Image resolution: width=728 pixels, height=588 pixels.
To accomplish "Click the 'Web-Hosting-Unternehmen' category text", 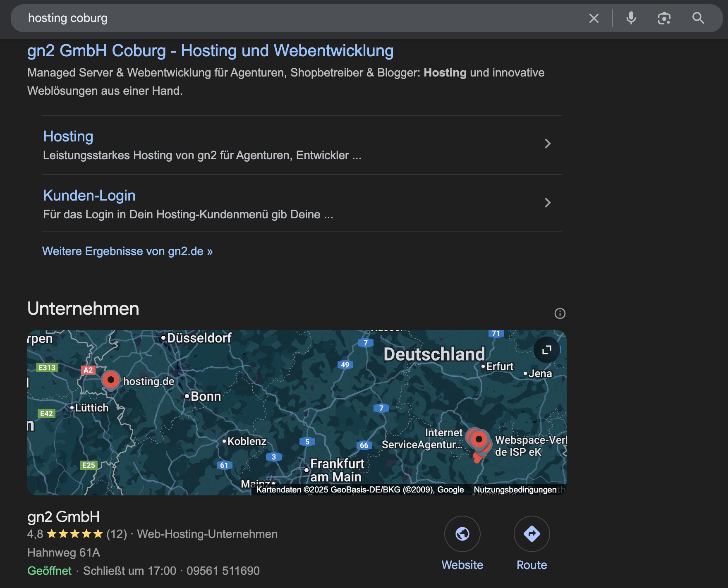I will (x=207, y=534).
